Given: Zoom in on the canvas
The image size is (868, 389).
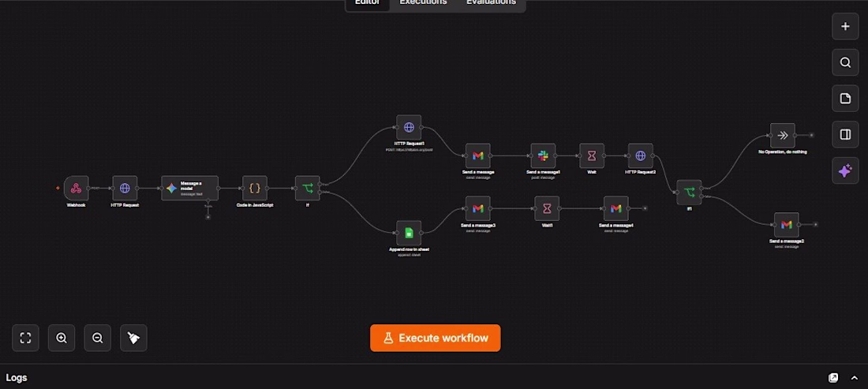Looking at the screenshot, I should pyautogui.click(x=62, y=338).
